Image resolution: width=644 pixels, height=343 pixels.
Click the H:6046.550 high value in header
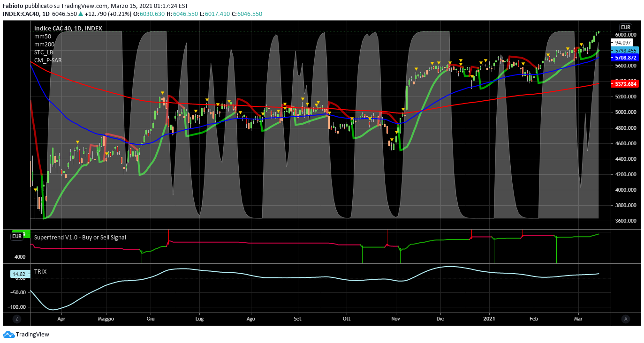182,14
